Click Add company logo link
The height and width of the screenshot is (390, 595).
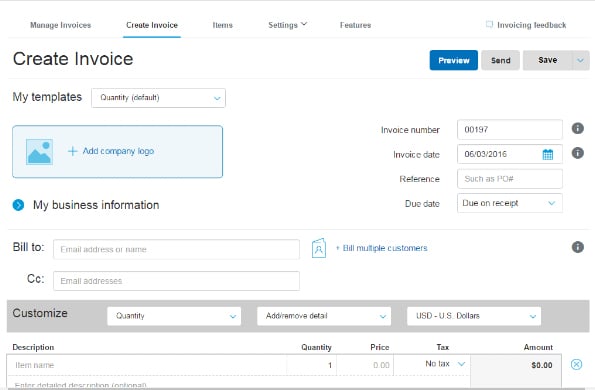point(118,151)
